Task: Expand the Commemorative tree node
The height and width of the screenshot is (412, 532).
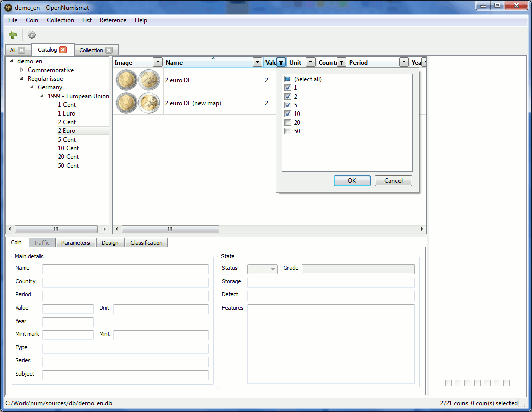Action: 21,70
